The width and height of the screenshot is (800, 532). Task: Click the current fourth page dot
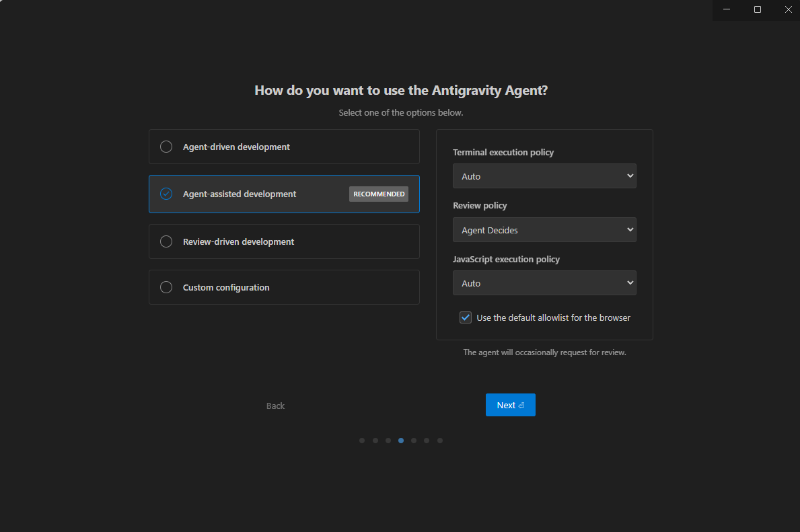coord(401,441)
